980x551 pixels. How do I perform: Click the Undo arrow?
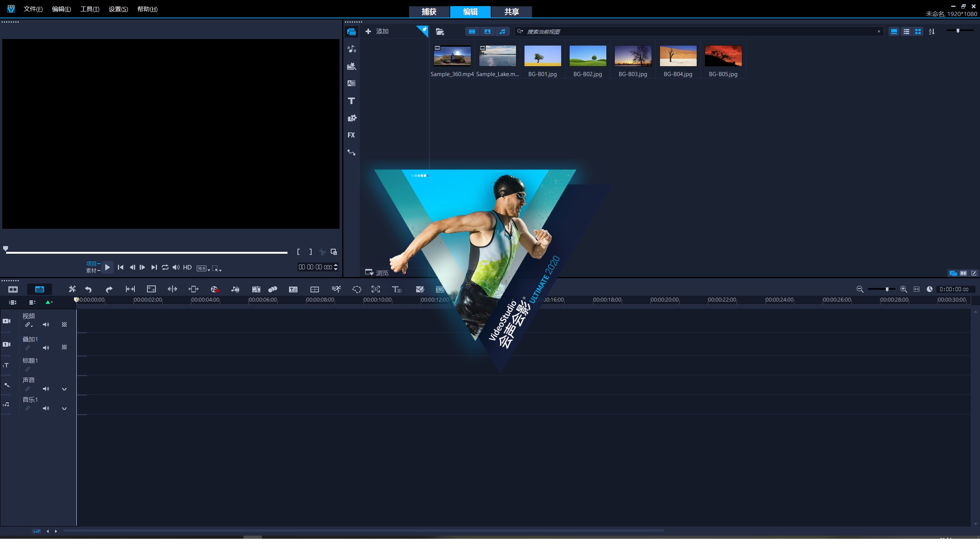(88, 289)
